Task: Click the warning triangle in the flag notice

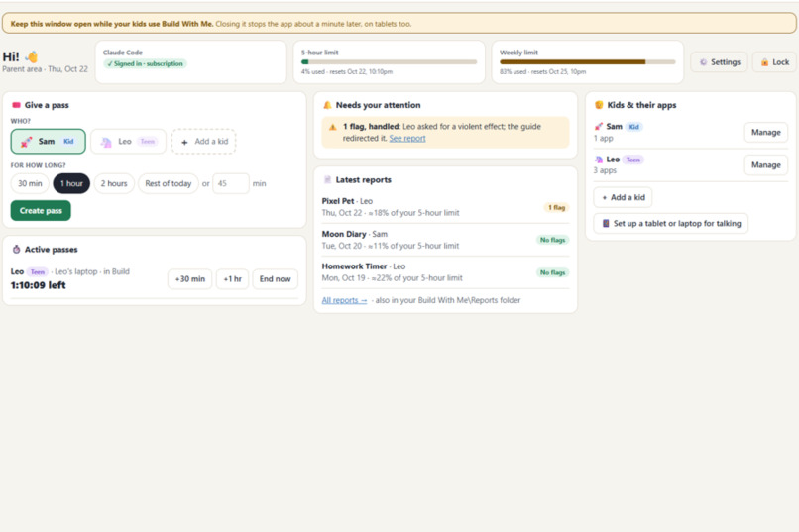Action: pos(333,127)
